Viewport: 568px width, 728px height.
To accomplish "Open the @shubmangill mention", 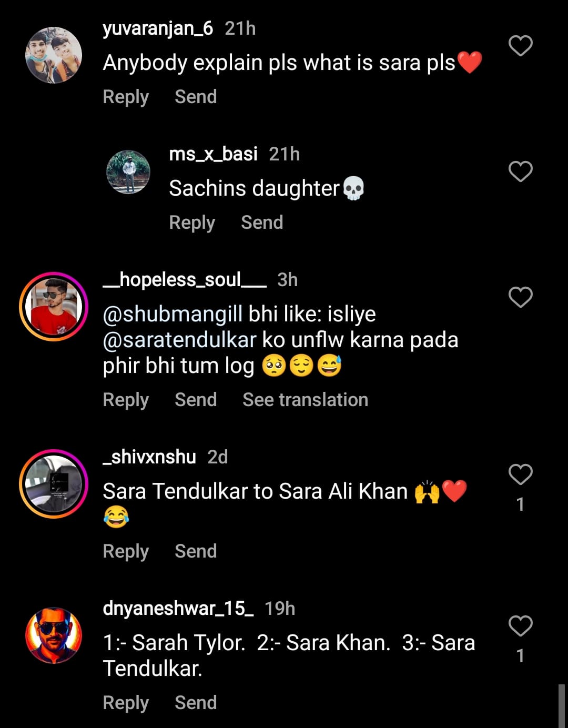I will tap(173, 314).
